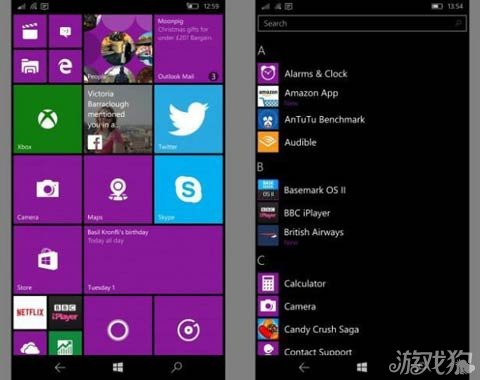Viewport: 480px width, 380px height.
Task: Jump to letter A section header
Action: coord(261,51)
